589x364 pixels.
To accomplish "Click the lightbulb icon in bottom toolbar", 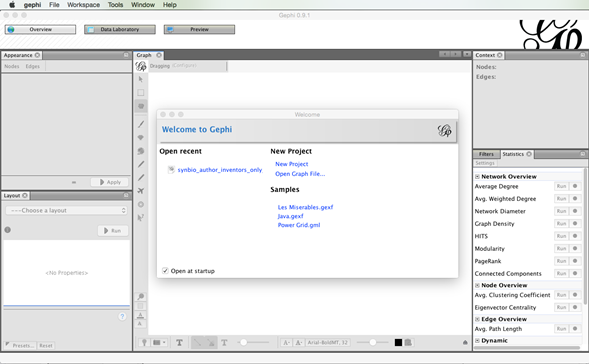I will [144, 343].
